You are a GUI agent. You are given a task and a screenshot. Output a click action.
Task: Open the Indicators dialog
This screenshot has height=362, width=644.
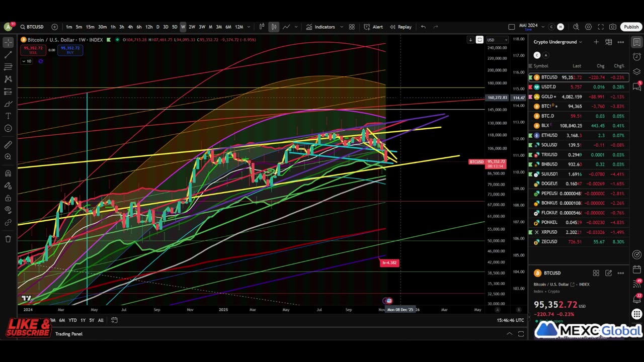(320, 27)
